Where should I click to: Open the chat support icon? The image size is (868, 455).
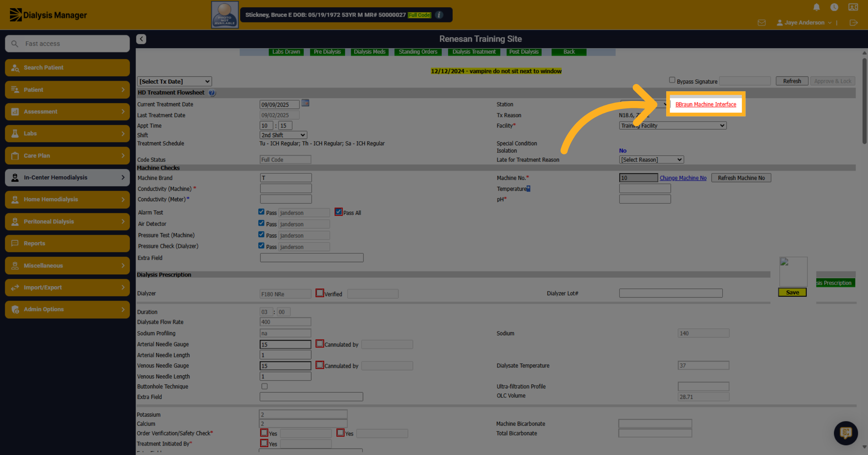coord(846,433)
